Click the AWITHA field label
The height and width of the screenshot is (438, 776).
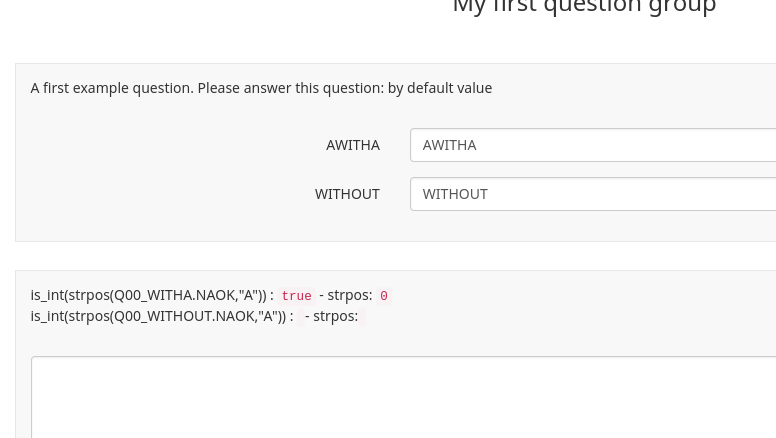point(352,145)
